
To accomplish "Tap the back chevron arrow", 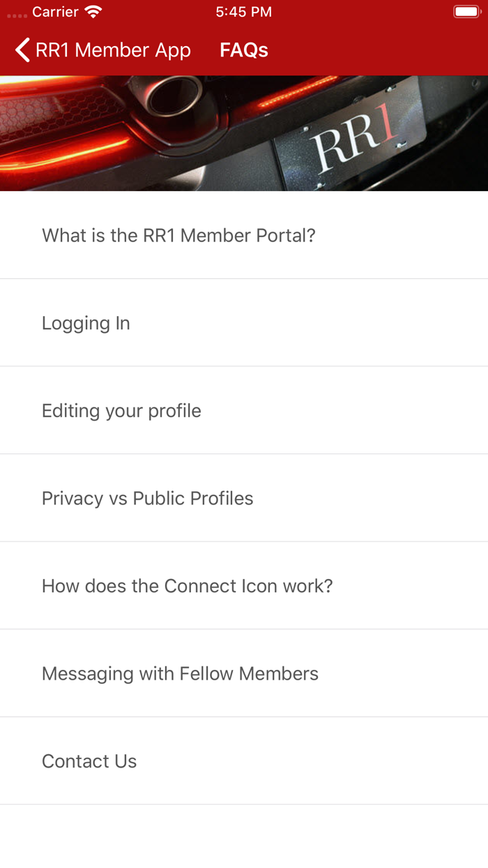I will (x=22, y=50).
